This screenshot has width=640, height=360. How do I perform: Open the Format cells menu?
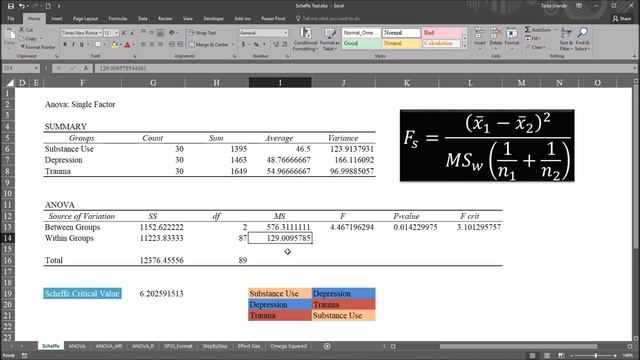click(x=511, y=38)
